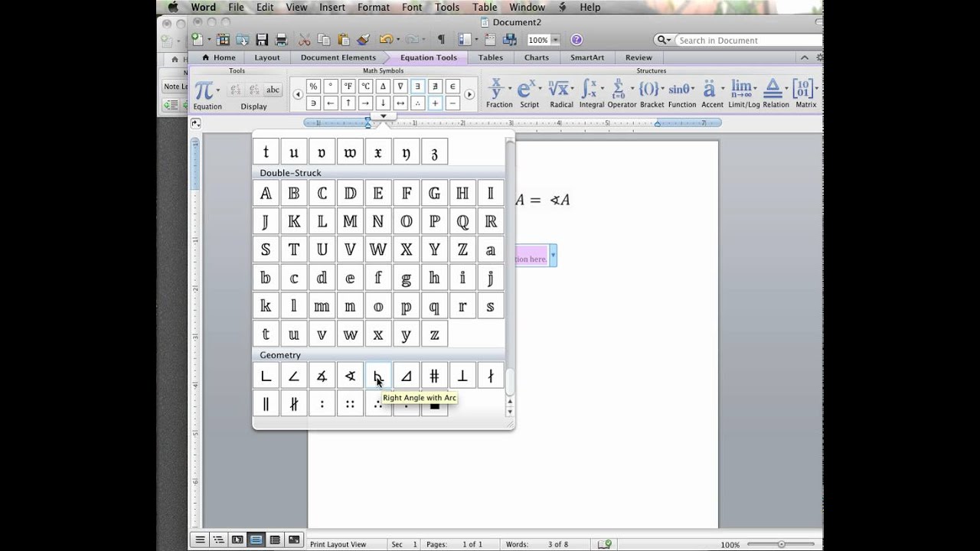Cut selection with scissors icon
The image size is (980, 551).
304,40
